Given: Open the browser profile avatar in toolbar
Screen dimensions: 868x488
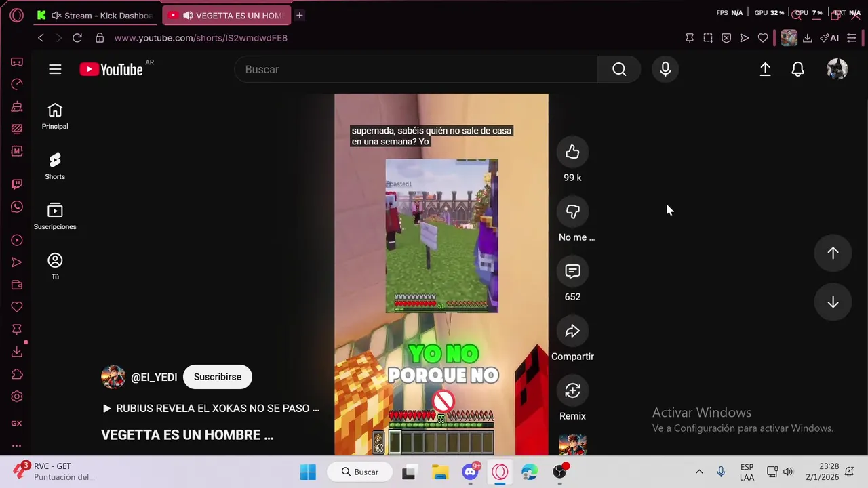Looking at the screenshot, I should coord(789,38).
